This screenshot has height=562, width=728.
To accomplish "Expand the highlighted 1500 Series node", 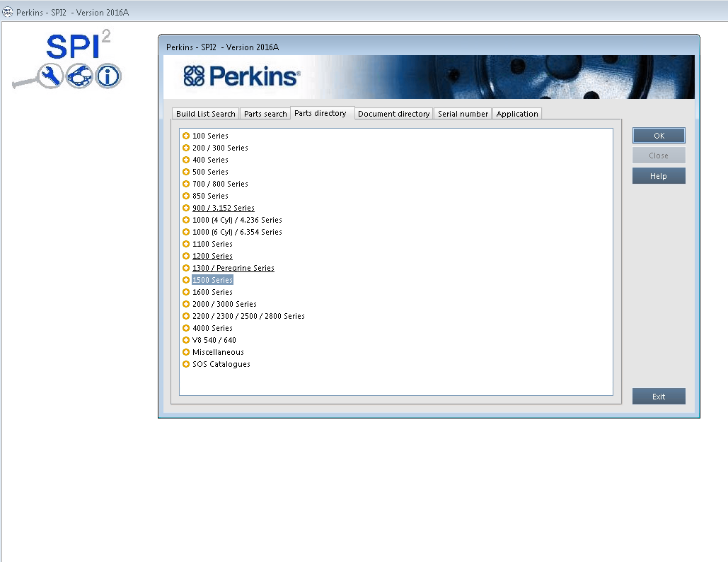I will [x=186, y=280].
